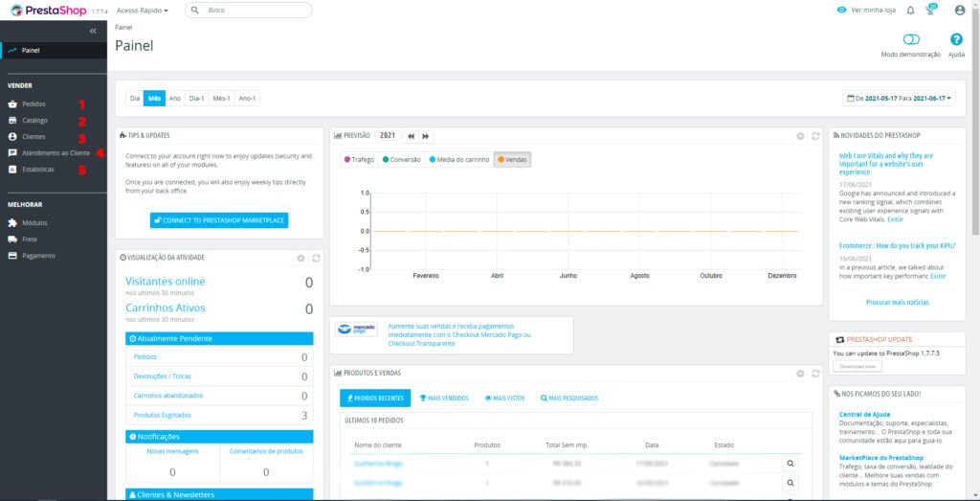Expand the Acesso Rápido dropdown

point(142,11)
